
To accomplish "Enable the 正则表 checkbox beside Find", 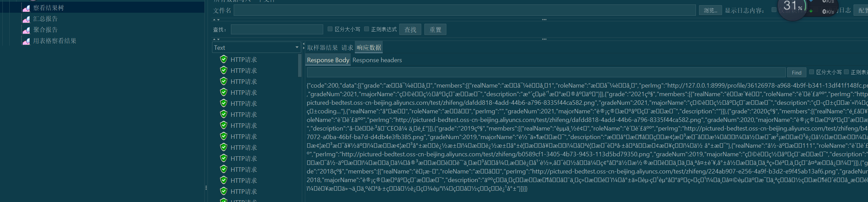I will (846, 72).
